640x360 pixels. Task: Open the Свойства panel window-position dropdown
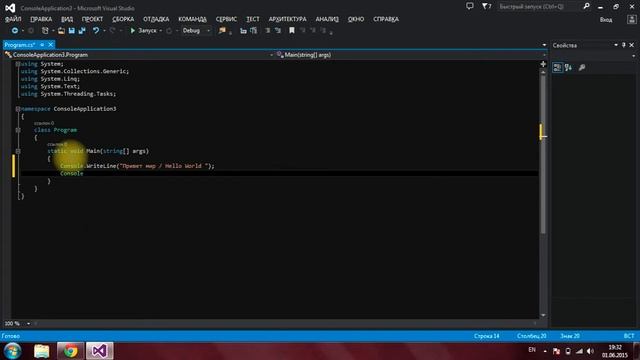pos(616,45)
